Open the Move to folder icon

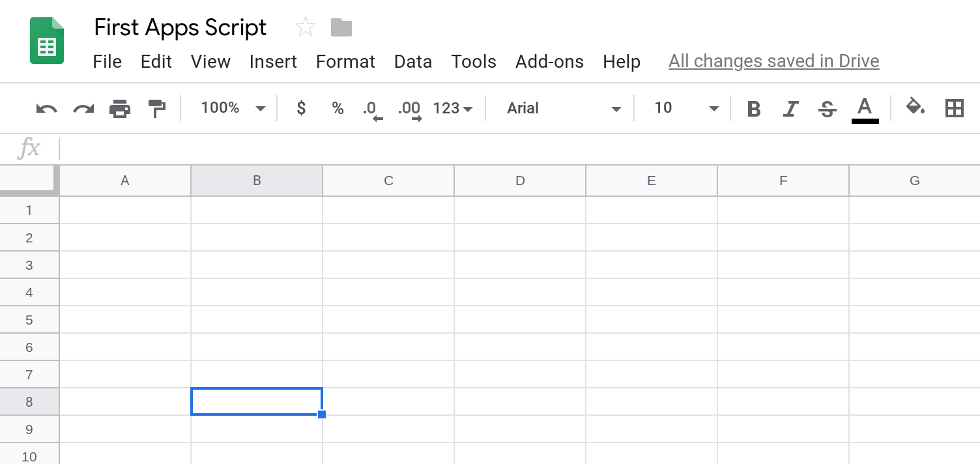click(x=341, y=27)
